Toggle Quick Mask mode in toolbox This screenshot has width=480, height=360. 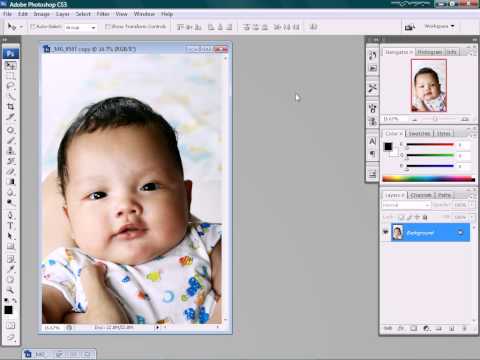tap(11, 326)
